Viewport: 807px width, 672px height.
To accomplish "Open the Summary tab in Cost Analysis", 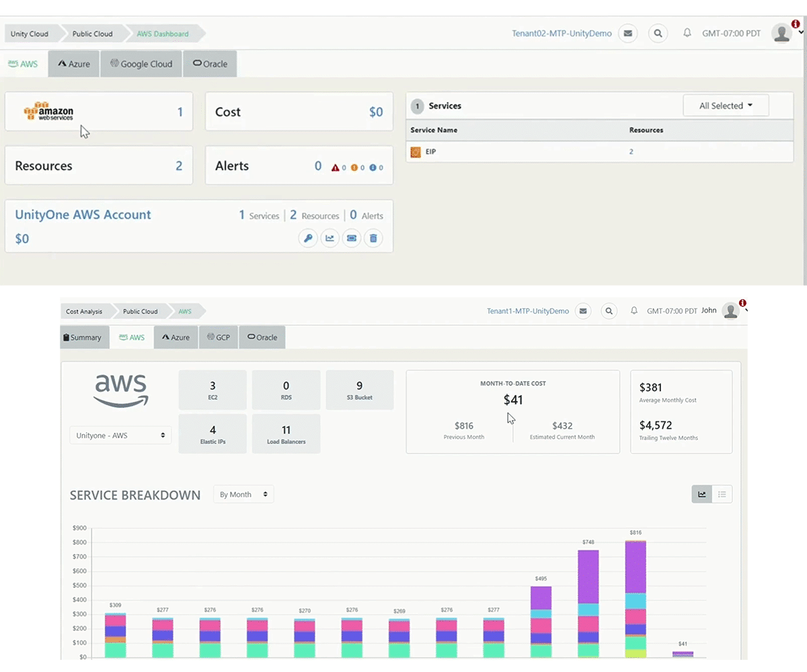I will coord(83,337).
